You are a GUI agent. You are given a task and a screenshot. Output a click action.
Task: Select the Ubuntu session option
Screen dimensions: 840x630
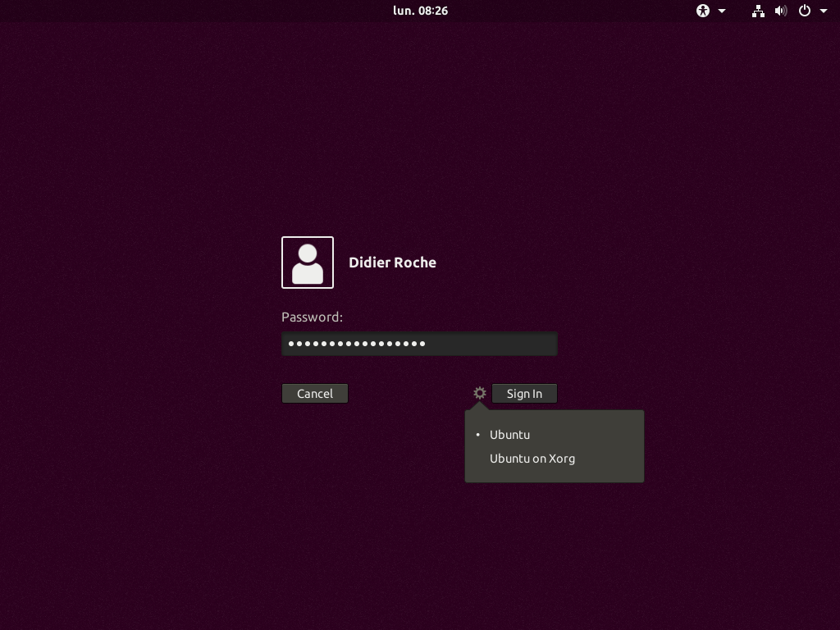[x=555, y=435]
